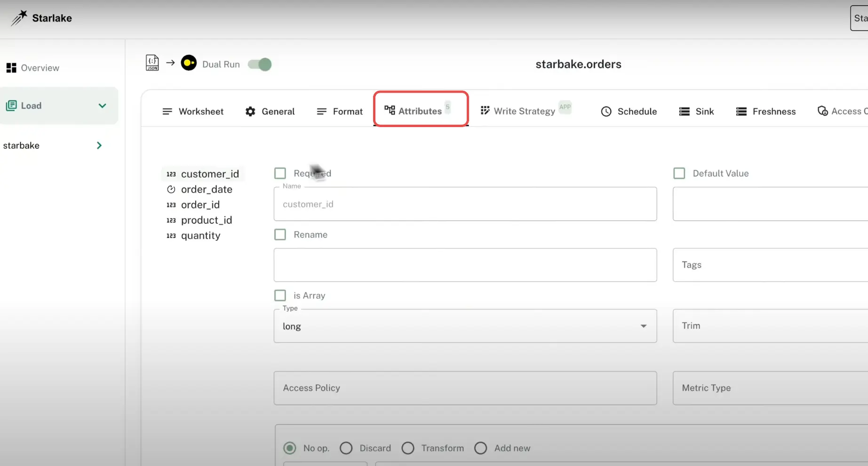The height and width of the screenshot is (466, 868).
Task: Open the Type dropdown showing long
Action: tap(465, 326)
